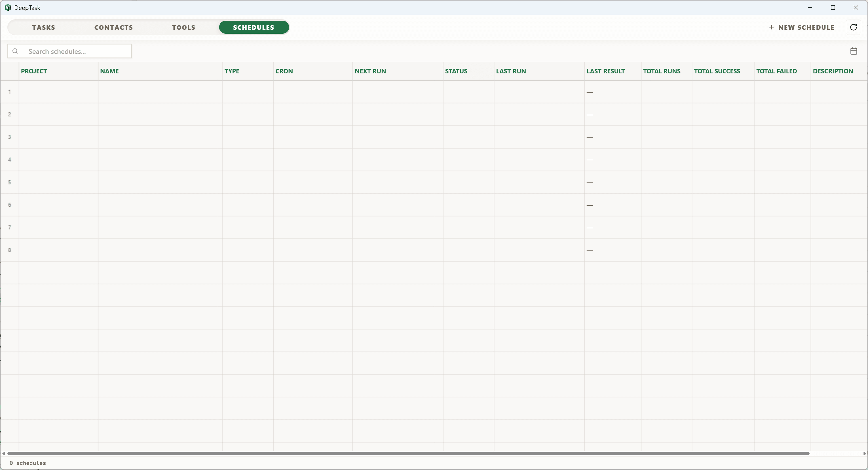This screenshot has width=868, height=470.
Task: Open the calendar view icon
Action: point(854,51)
